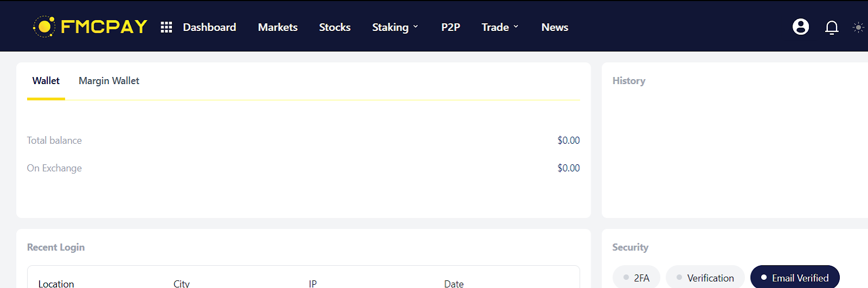Open the apps grid menu icon
This screenshot has width=868, height=288.
167,27
